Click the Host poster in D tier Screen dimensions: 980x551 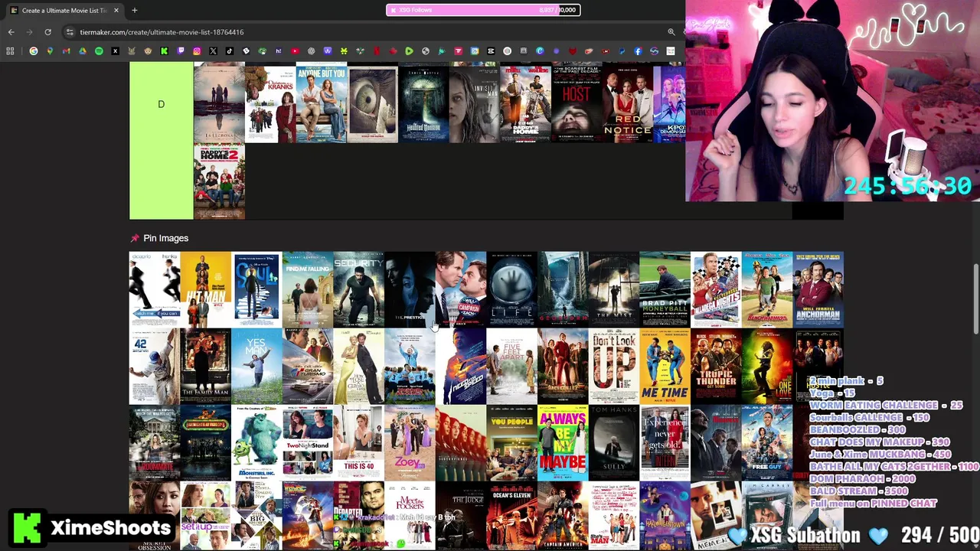point(577,104)
